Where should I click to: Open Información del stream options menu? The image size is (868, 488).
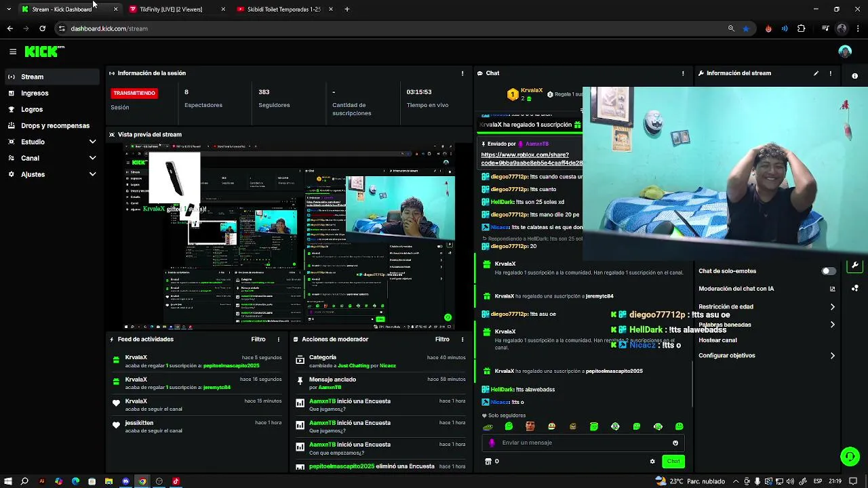tap(831, 73)
